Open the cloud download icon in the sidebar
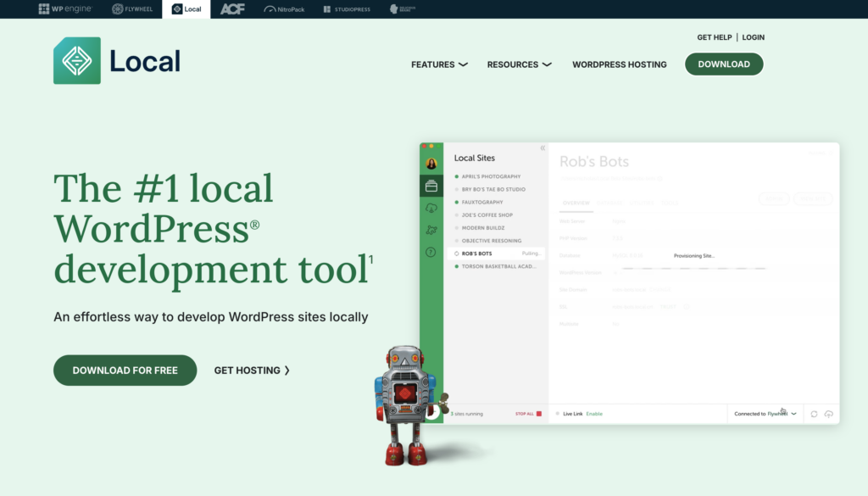The image size is (868, 496). (431, 208)
